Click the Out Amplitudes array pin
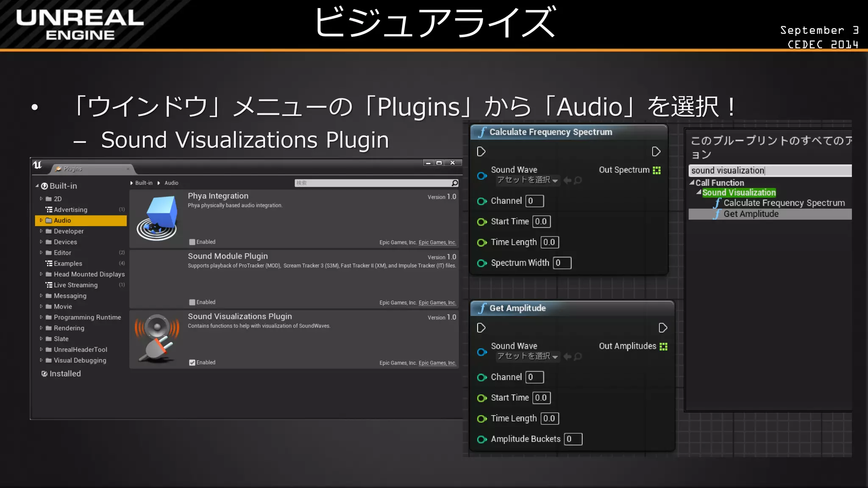Screen dimensions: 868x488 (x=663, y=347)
